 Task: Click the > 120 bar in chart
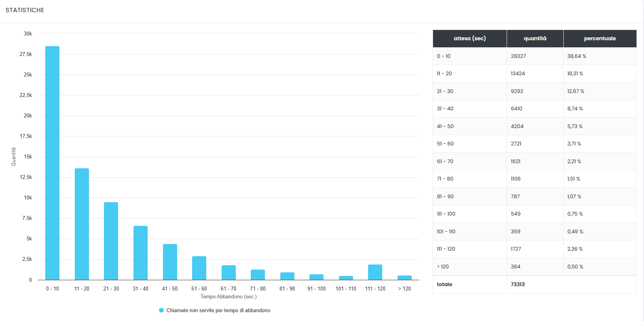[404, 277]
